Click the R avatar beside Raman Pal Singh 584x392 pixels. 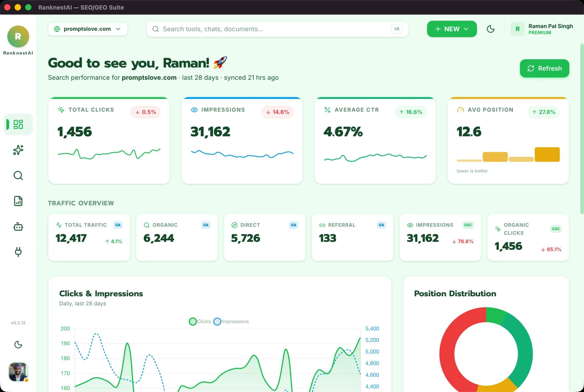(517, 29)
